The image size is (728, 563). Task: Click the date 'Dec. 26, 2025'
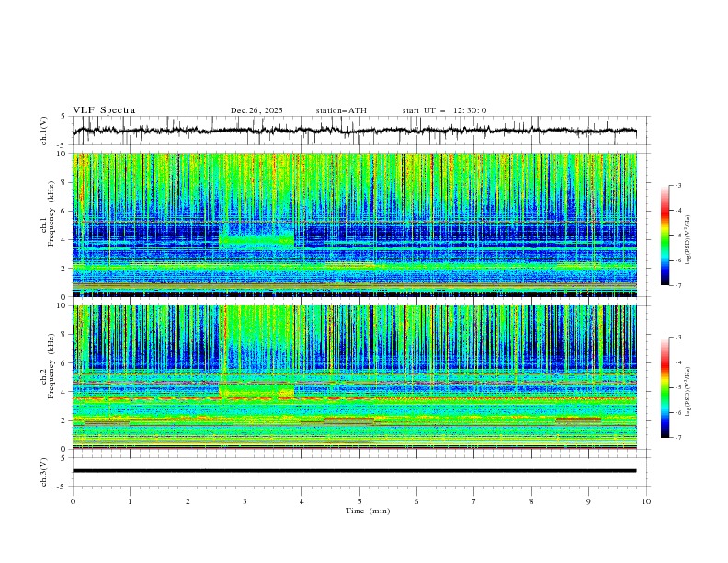click(x=256, y=110)
